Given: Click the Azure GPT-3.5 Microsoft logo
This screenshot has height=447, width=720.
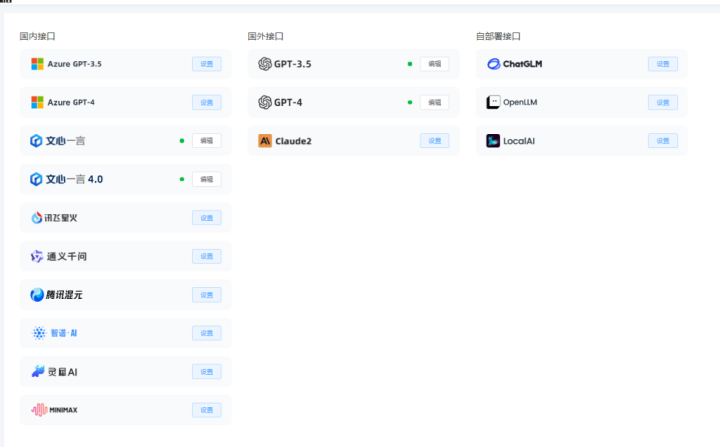Looking at the screenshot, I should click(x=37, y=64).
